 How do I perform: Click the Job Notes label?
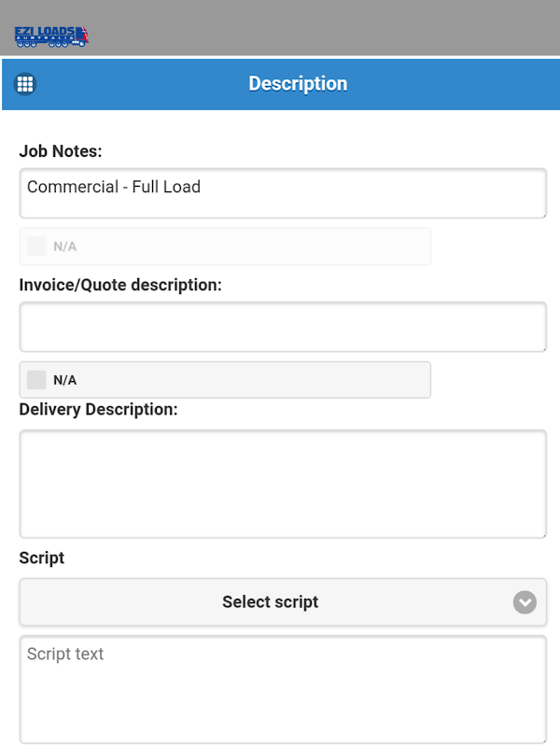click(61, 150)
